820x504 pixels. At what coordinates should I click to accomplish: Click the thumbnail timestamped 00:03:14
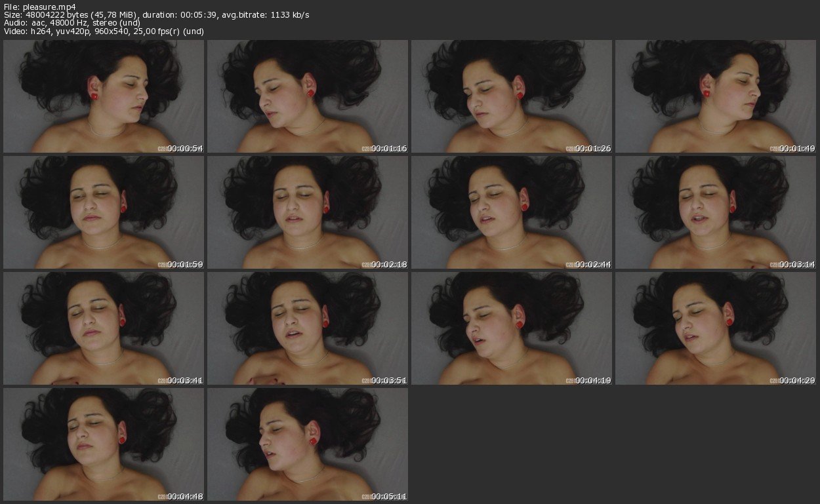[716, 212]
